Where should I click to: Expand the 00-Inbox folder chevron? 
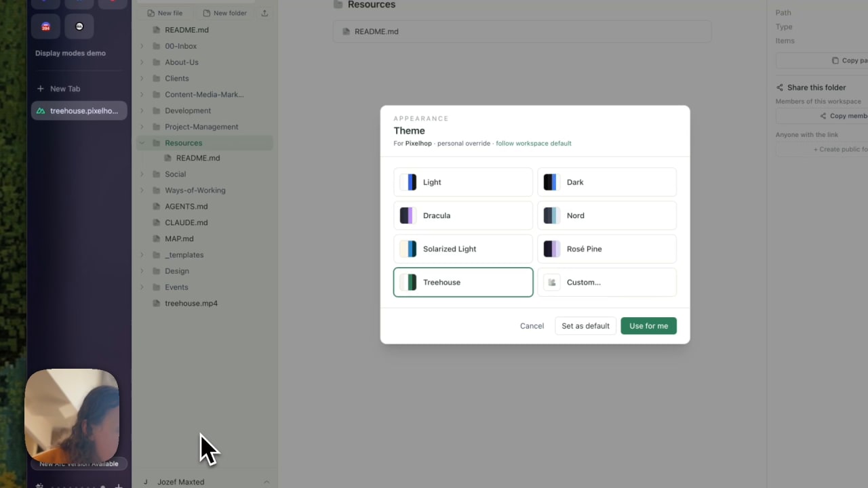click(x=142, y=46)
